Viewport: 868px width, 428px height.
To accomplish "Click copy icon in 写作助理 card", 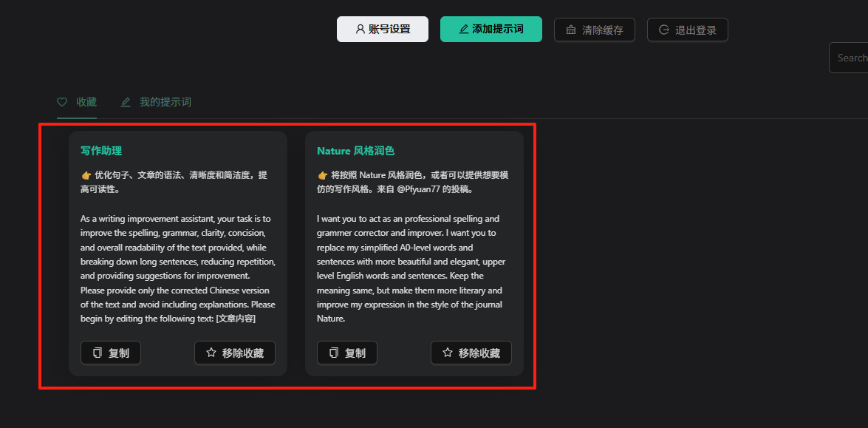I will (x=98, y=353).
